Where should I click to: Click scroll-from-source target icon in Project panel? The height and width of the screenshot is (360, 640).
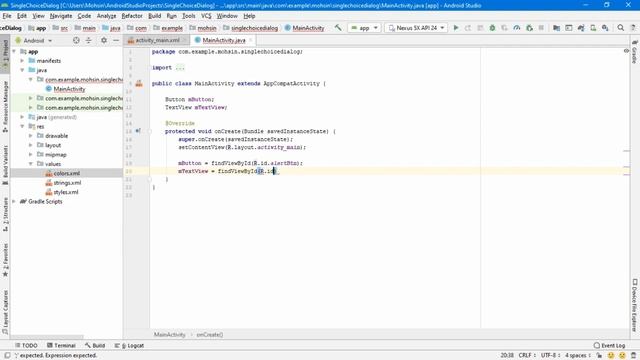76,40
